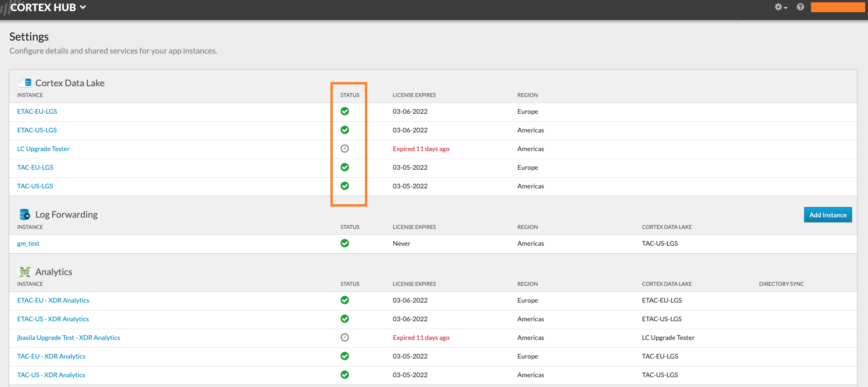Click the orange account button in header
The width and height of the screenshot is (868, 387).
coord(838,7)
